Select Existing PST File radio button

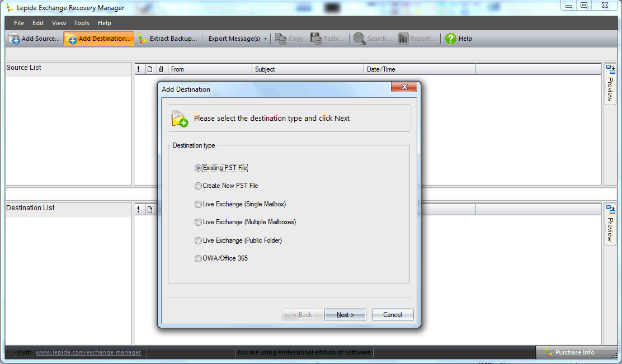click(198, 168)
